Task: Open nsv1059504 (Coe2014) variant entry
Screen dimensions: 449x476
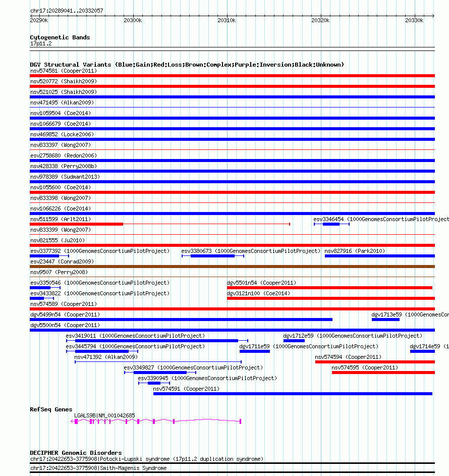Action: [x=61, y=113]
